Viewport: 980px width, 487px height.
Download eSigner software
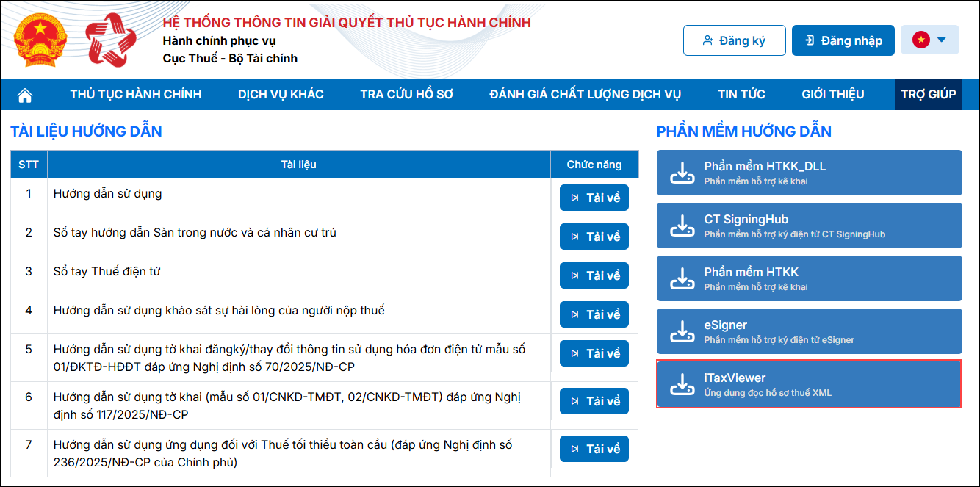coord(810,331)
